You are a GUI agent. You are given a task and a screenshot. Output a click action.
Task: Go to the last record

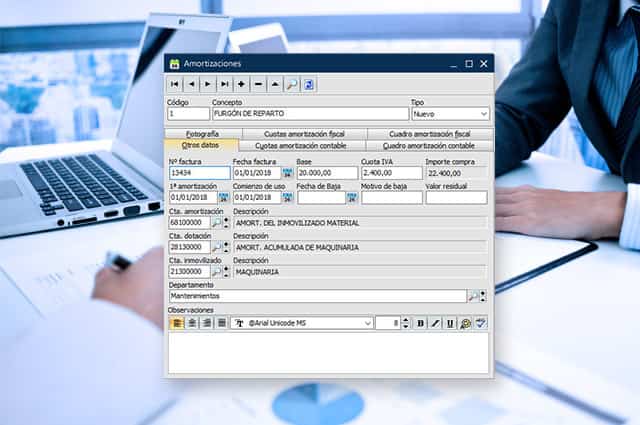click(x=225, y=85)
